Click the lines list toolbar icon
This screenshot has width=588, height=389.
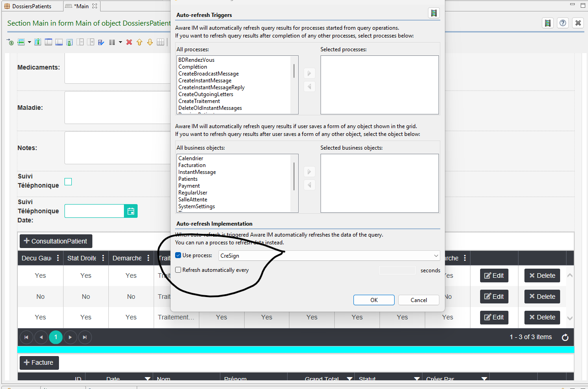[112, 42]
